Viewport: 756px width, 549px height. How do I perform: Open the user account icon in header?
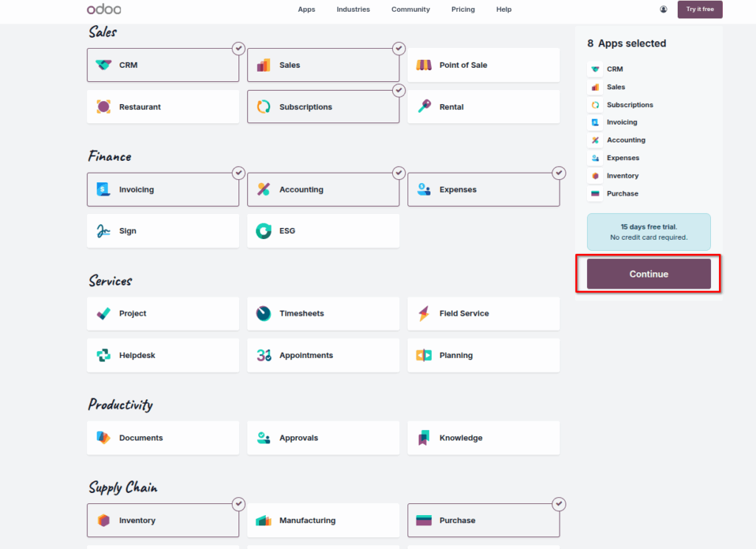pos(664,9)
